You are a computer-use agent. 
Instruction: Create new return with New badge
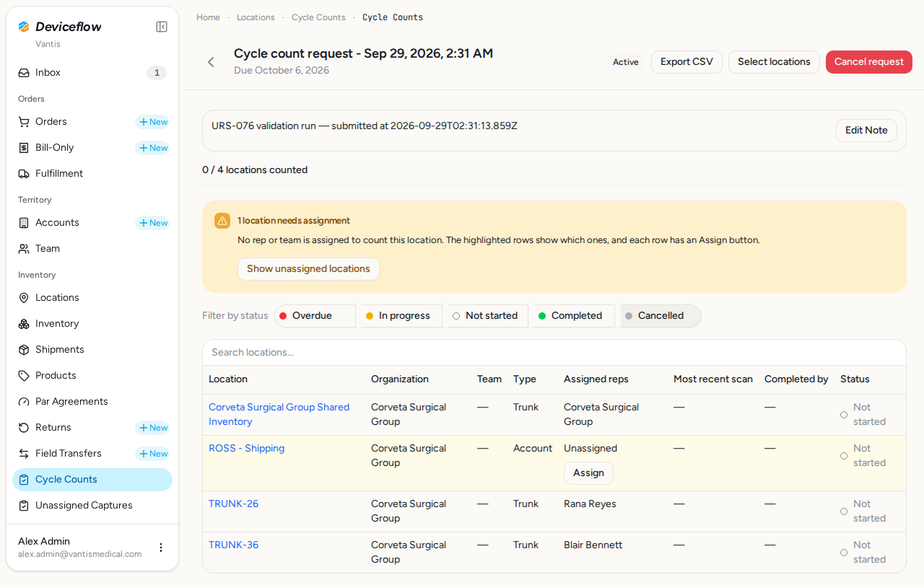pos(152,428)
